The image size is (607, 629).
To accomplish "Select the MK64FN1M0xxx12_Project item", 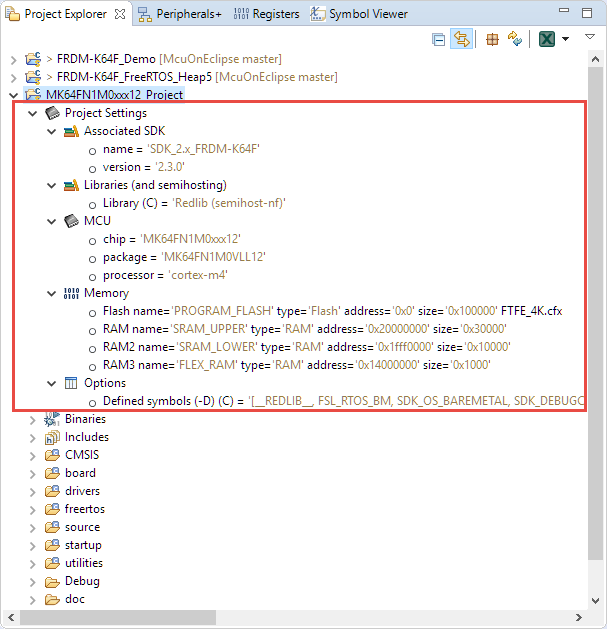I will [x=114, y=95].
